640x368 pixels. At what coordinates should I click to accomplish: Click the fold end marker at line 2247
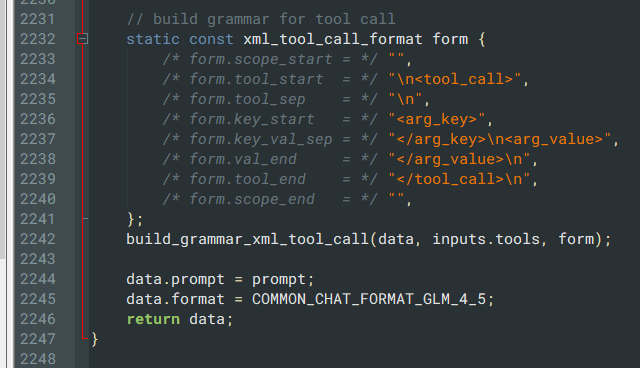(x=85, y=338)
